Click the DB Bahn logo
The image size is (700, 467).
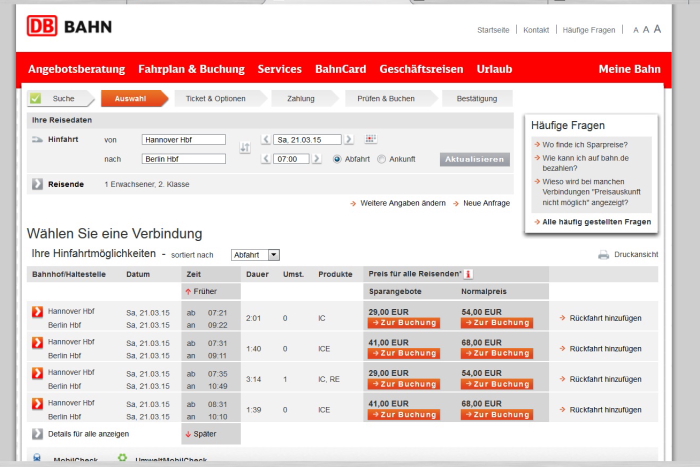(x=69, y=26)
